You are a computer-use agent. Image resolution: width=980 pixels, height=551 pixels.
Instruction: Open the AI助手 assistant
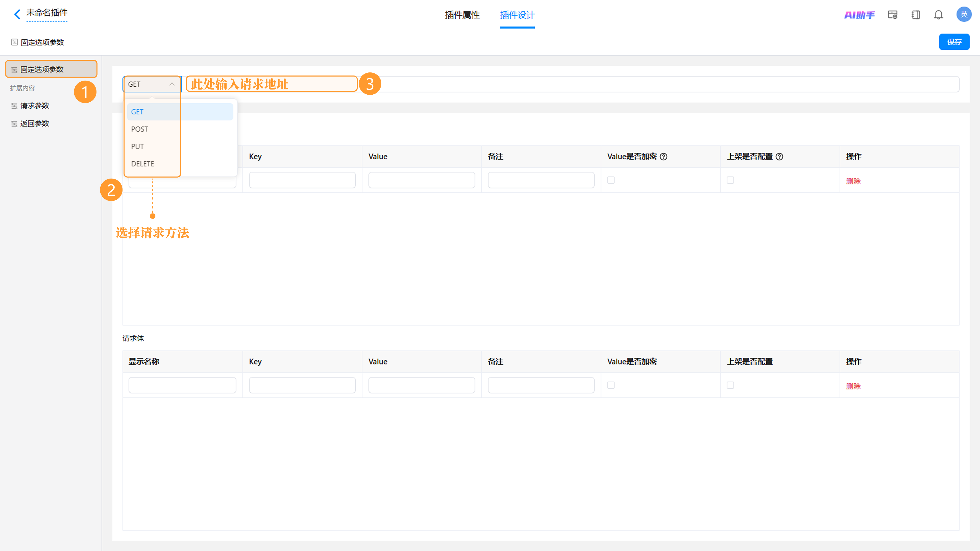(x=859, y=15)
